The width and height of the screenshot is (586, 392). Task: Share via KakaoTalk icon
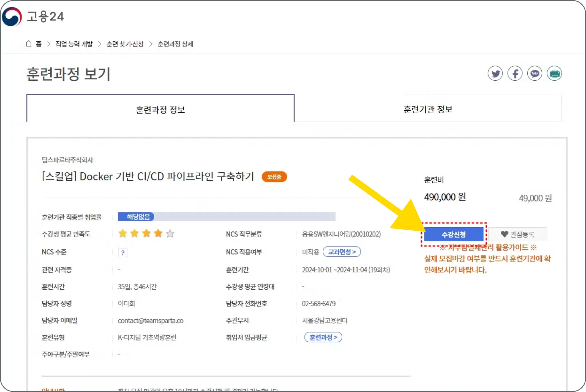[534, 73]
